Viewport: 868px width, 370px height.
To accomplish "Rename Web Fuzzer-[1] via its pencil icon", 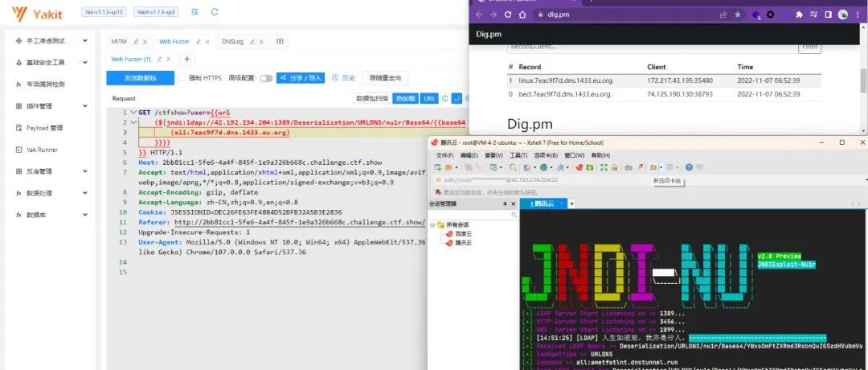I will (159, 59).
